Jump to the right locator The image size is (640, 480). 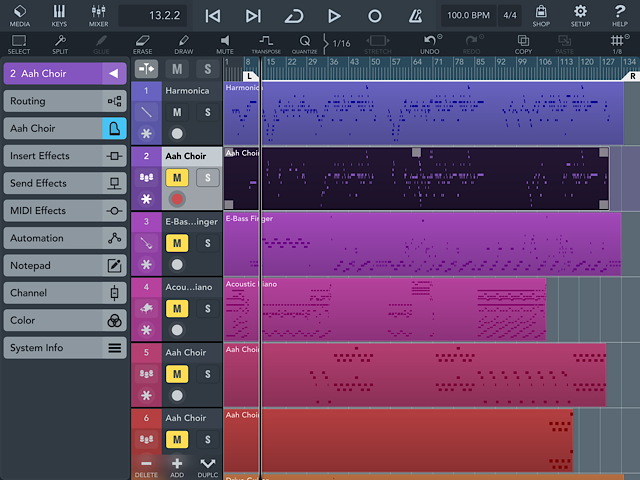click(253, 16)
